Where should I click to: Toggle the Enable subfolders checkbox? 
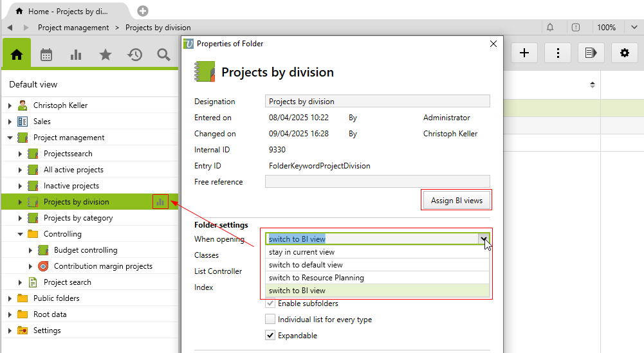tap(270, 303)
